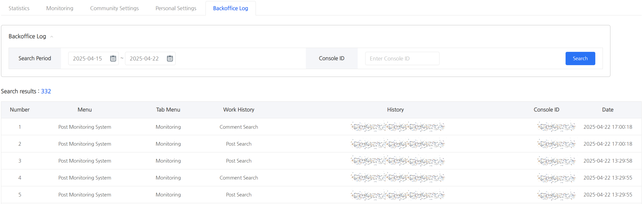The height and width of the screenshot is (204, 644).
Task: Open the end date calendar icon
Action: pyautogui.click(x=170, y=59)
